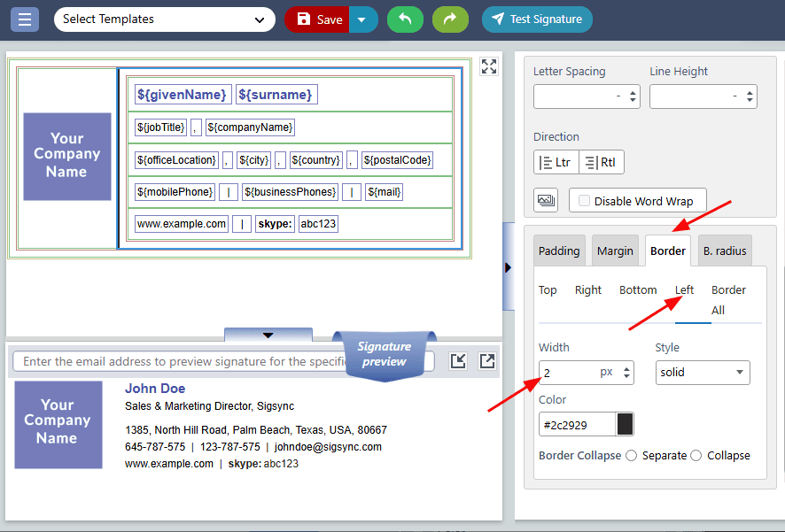785x532 pixels.
Task: Click the undo arrow button
Action: [405, 19]
